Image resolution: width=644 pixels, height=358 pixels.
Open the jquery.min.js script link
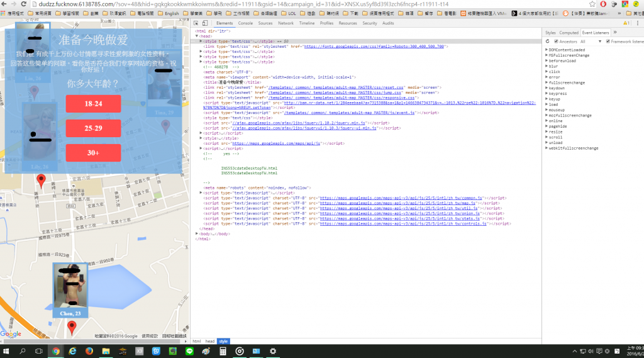(299, 123)
